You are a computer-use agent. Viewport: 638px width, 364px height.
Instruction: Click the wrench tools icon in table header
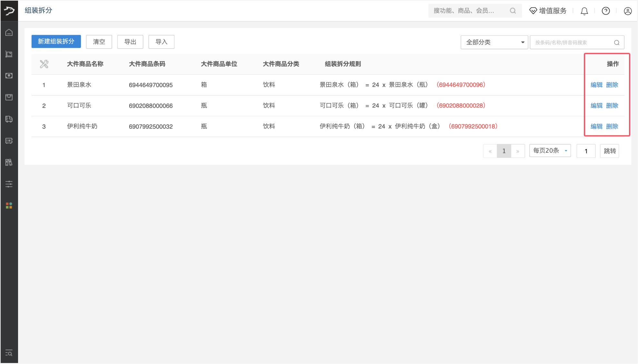pyautogui.click(x=44, y=64)
